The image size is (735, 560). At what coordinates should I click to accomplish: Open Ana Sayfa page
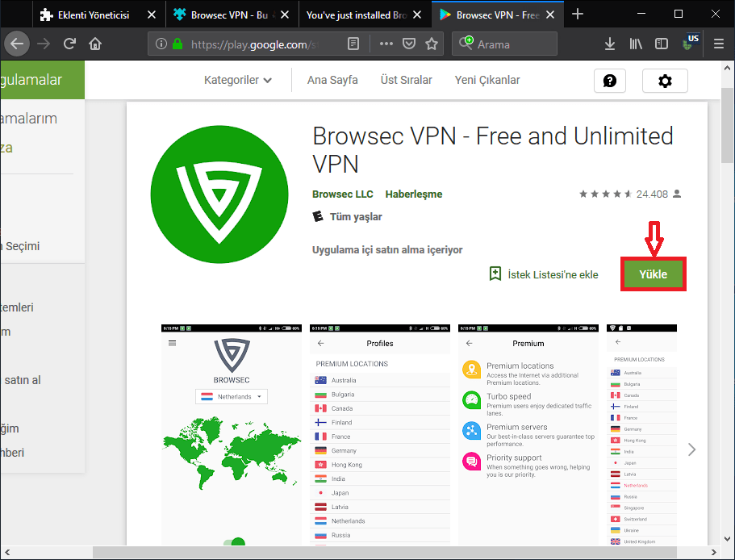tap(332, 80)
